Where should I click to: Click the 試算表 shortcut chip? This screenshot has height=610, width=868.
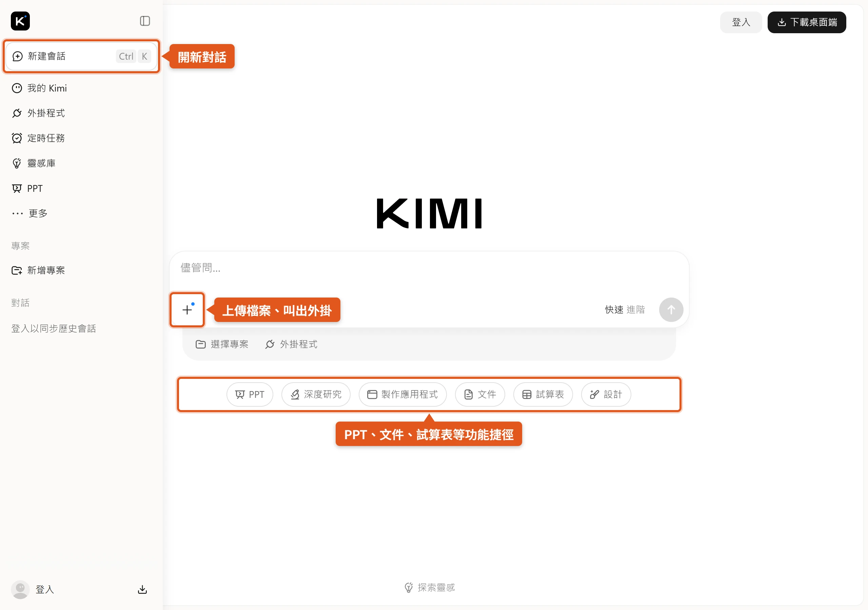click(x=542, y=394)
